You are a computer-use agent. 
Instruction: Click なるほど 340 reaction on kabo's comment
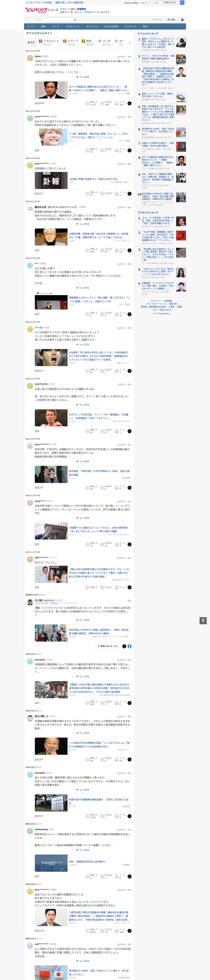(x=106, y=104)
